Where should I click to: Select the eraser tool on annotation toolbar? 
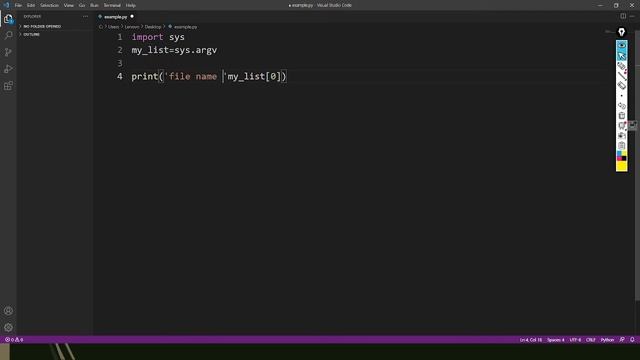622,86
